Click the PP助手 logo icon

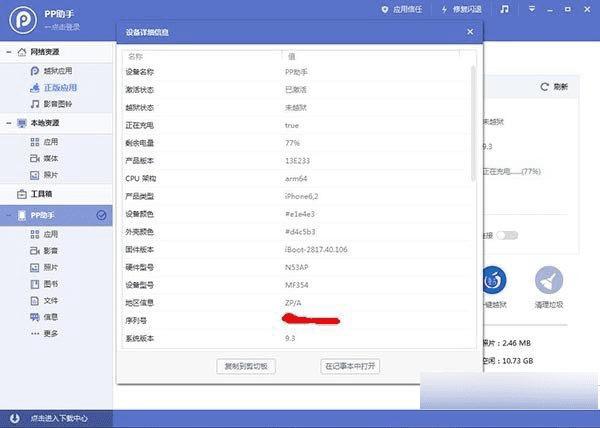23,21
